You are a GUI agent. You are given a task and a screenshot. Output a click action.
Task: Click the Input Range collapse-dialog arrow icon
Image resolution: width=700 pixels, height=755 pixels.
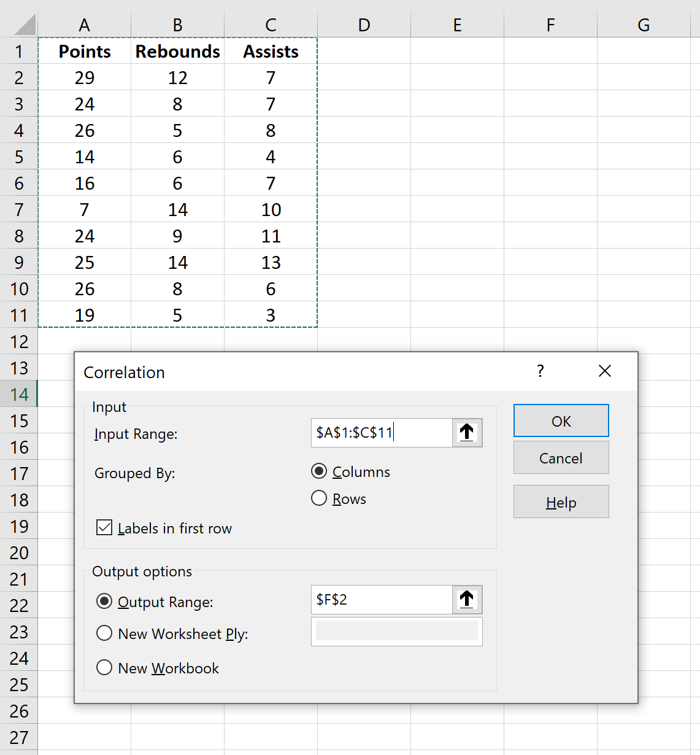[466, 433]
